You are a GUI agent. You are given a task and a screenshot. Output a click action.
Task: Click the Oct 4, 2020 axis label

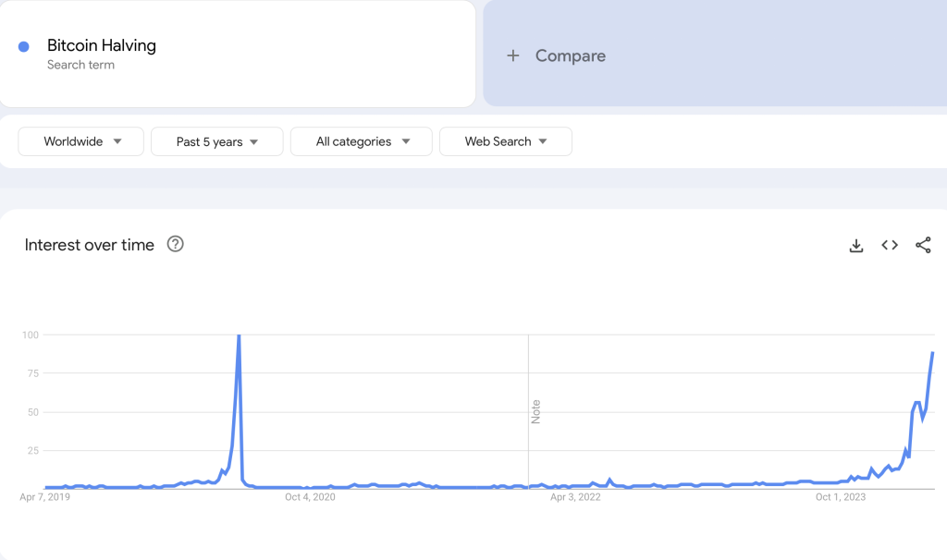click(x=310, y=497)
